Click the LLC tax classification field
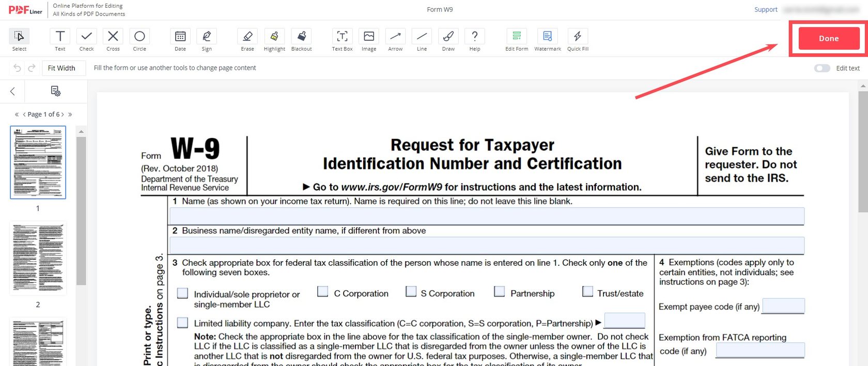Screen dimensions: 868x366 point(624,321)
